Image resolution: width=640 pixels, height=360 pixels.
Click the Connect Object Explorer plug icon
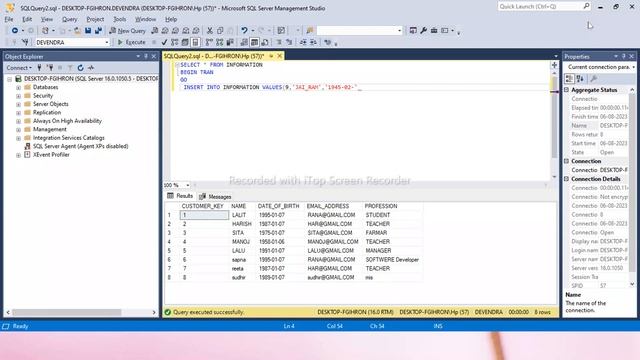[39, 68]
